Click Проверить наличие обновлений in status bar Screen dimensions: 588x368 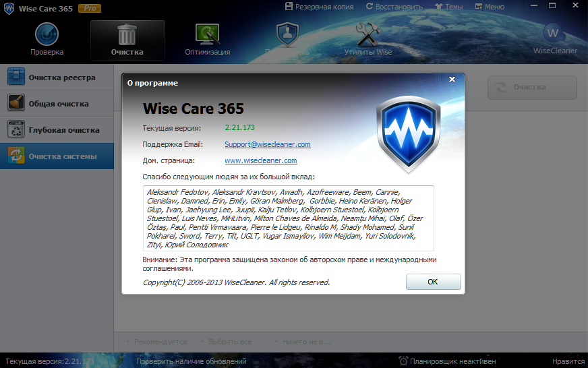191,361
